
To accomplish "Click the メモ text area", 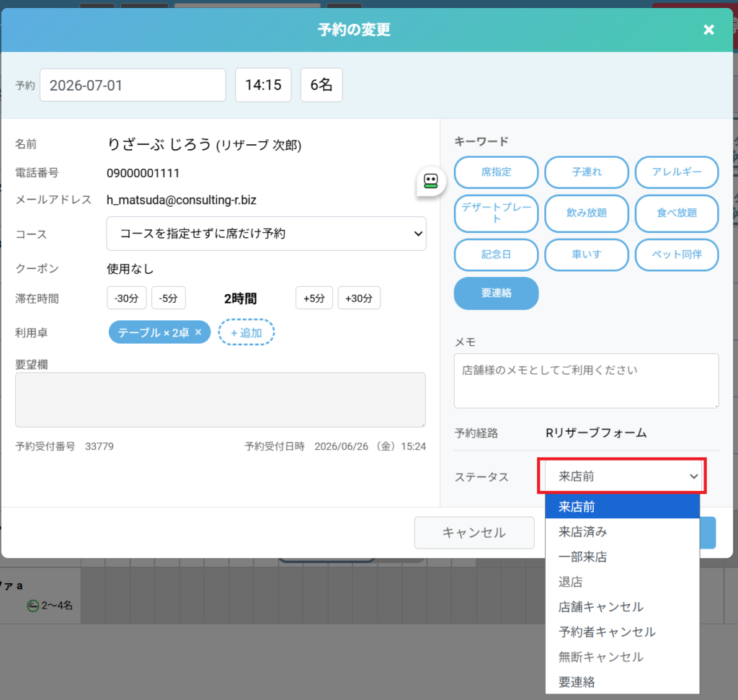I will pyautogui.click(x=586, y=381).
